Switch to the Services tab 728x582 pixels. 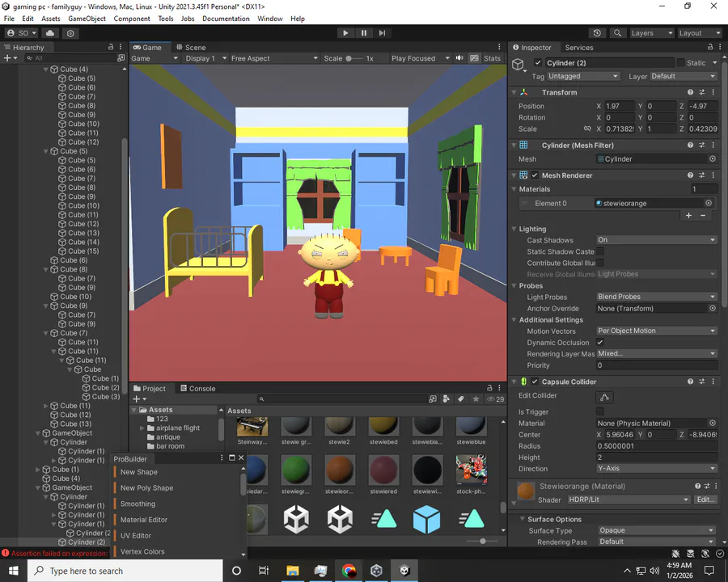point(579,48)
